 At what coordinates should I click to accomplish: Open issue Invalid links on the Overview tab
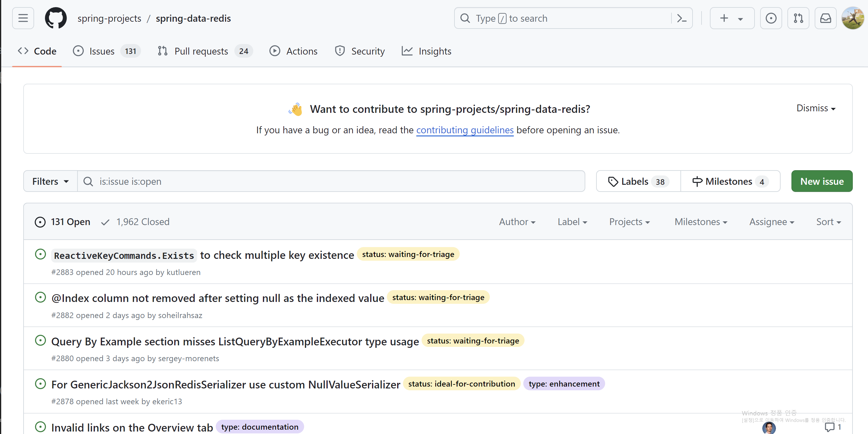pyautogui.click(x=132, y=427)
